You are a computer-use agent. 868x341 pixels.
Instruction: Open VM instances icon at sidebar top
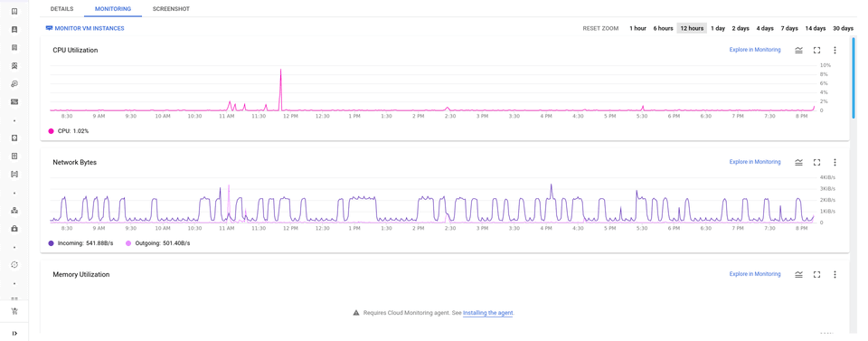click(x=15, y=11)
